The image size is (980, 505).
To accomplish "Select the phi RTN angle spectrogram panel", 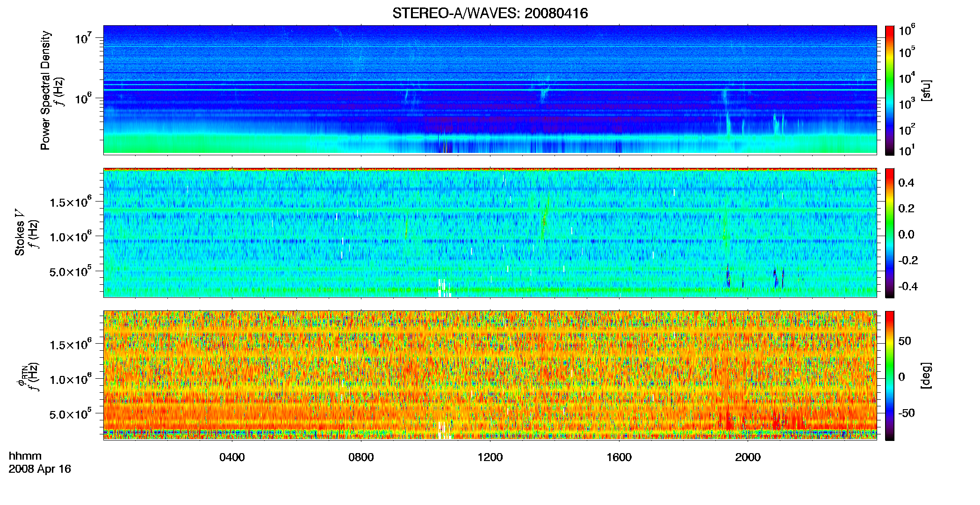I will [x=490, y=375].
